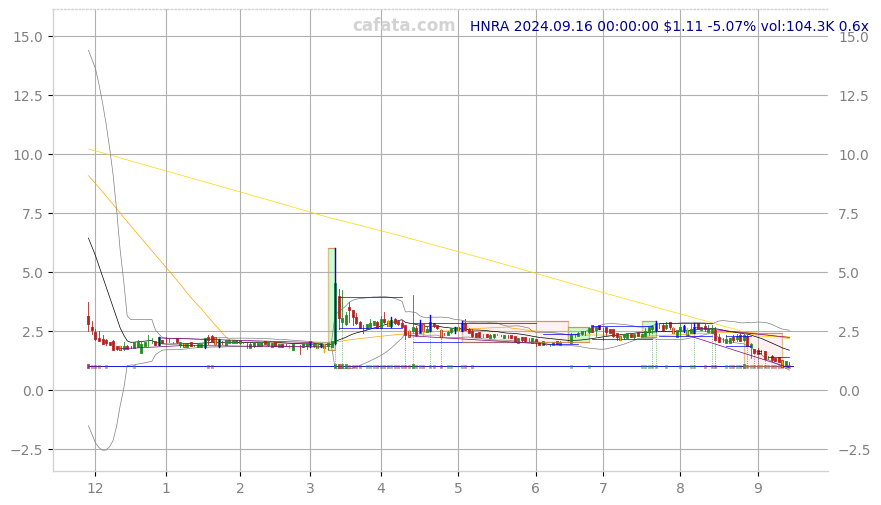Click month label 6 on x-axis

(x=535, y=488)
